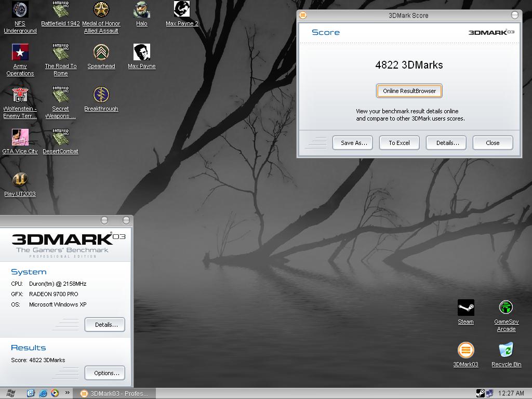Screen dimensions: 532x399
Task: Click the Play UT2003 desktop icon
Action: [x=20, y=180]
